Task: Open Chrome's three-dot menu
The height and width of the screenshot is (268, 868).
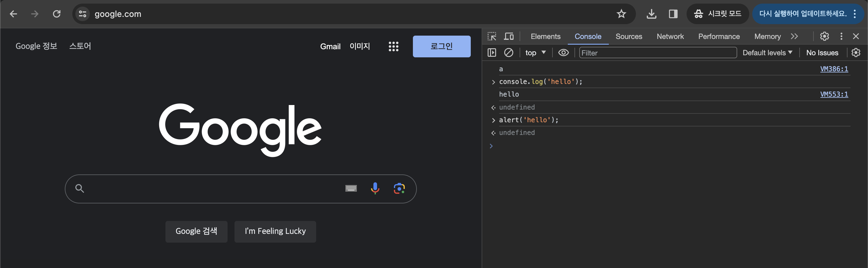Action: 855,14
